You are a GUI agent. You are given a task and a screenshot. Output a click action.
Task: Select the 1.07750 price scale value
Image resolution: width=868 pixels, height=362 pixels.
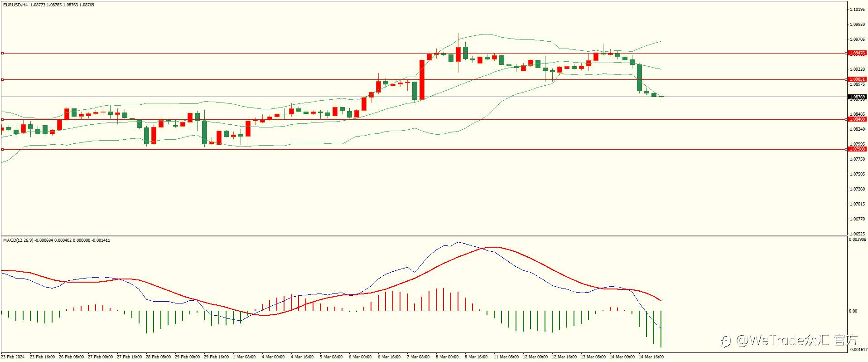pyautogui.click(x=858, y=159)
